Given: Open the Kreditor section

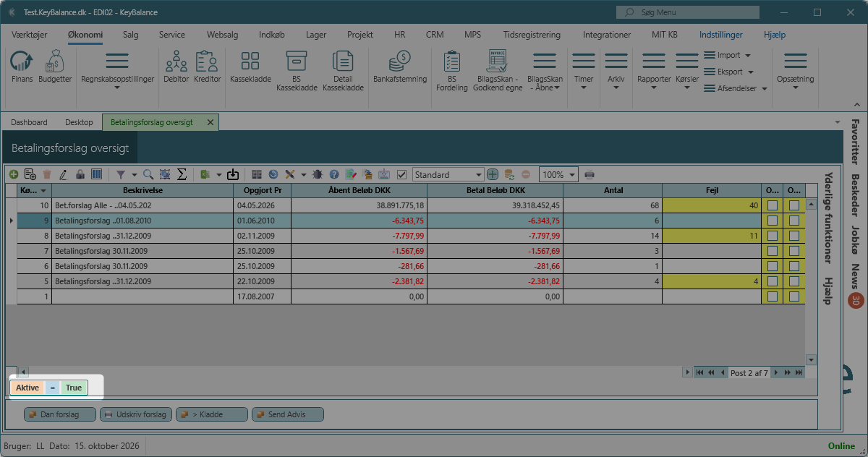Looking at the screenshot, I should point(208,66).
